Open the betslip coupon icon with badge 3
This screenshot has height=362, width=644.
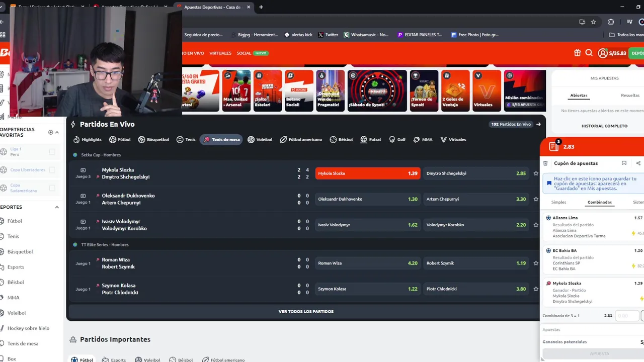tap(554, 146)
